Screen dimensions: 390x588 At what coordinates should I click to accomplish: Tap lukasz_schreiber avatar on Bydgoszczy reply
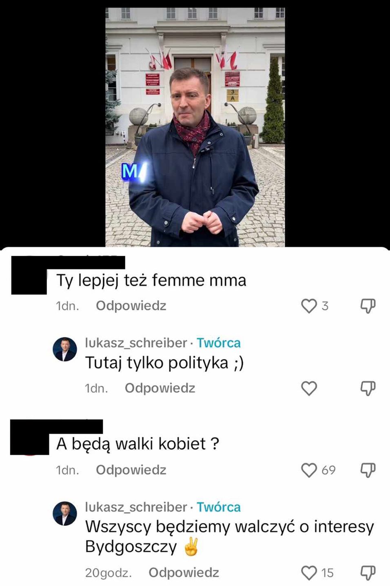click(x=65, y=513)
